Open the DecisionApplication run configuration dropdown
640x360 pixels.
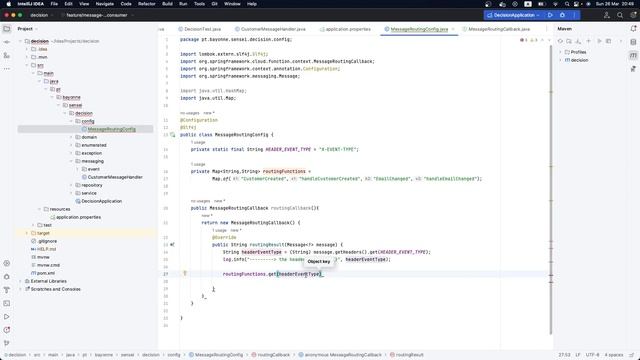(x=513, y=15)
